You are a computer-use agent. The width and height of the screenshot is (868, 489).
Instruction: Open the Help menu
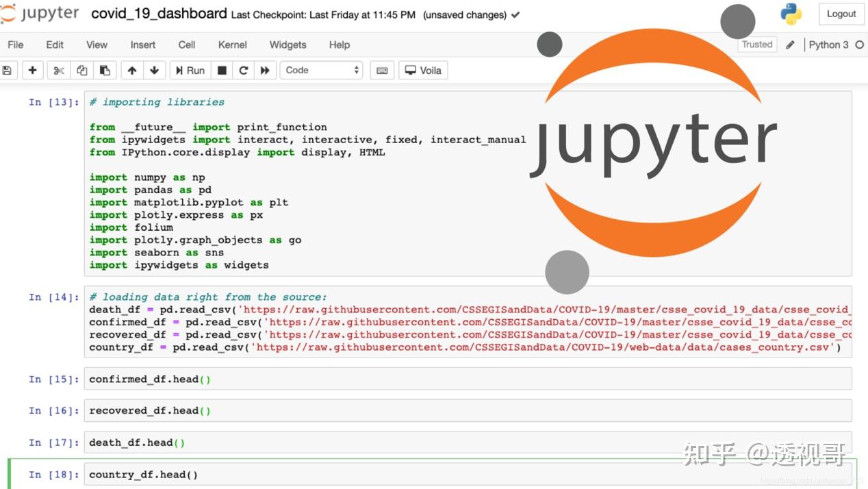[x=340, y=45]
